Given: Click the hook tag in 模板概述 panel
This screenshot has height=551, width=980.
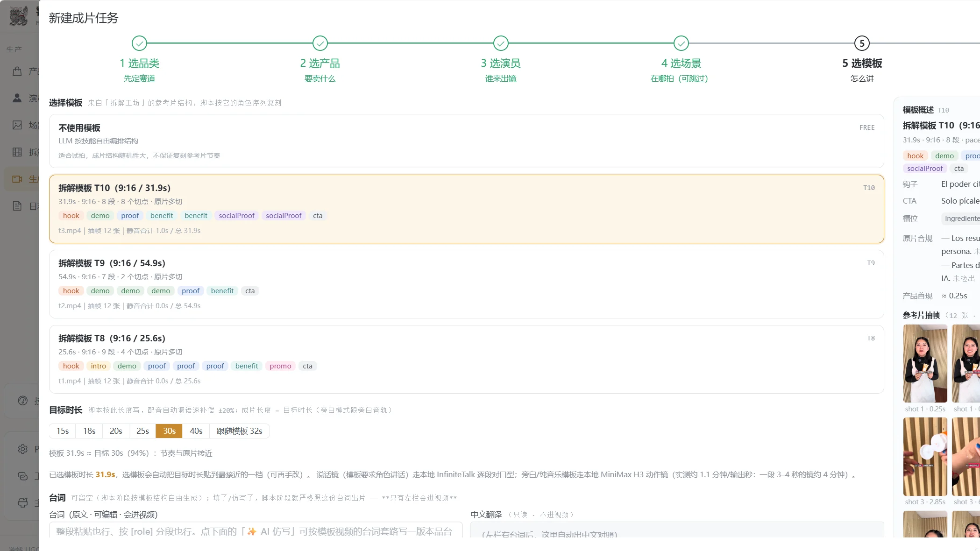Looking at the screenshot, I should point(915,156).
